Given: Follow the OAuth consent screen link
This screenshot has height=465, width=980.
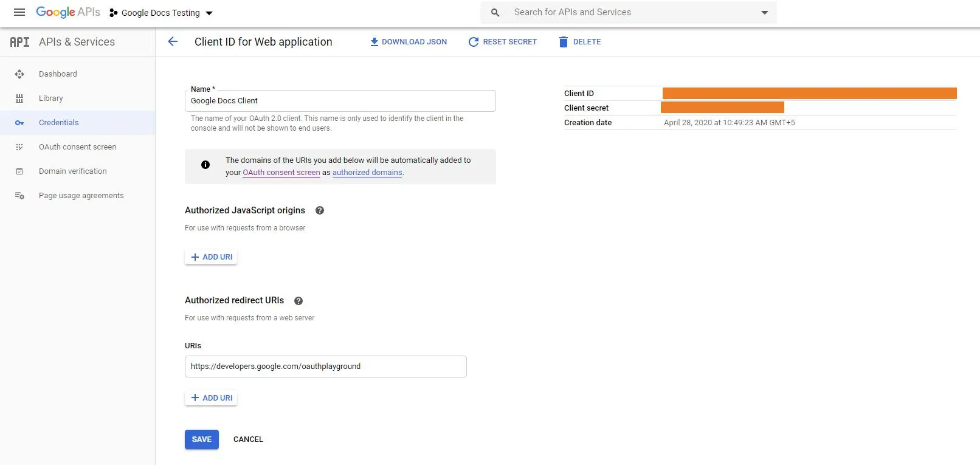Looking at the screenshot, I should (x=281, y=173).
